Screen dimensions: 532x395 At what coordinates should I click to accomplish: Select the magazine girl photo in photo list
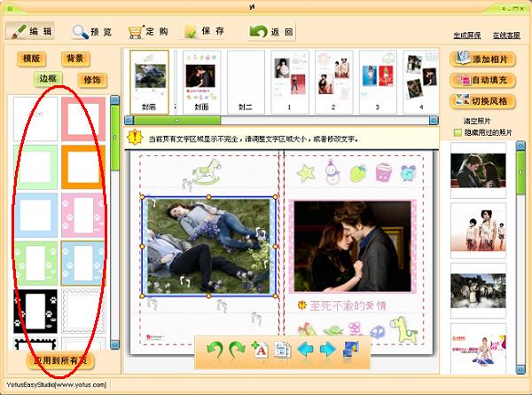(478, 349)
